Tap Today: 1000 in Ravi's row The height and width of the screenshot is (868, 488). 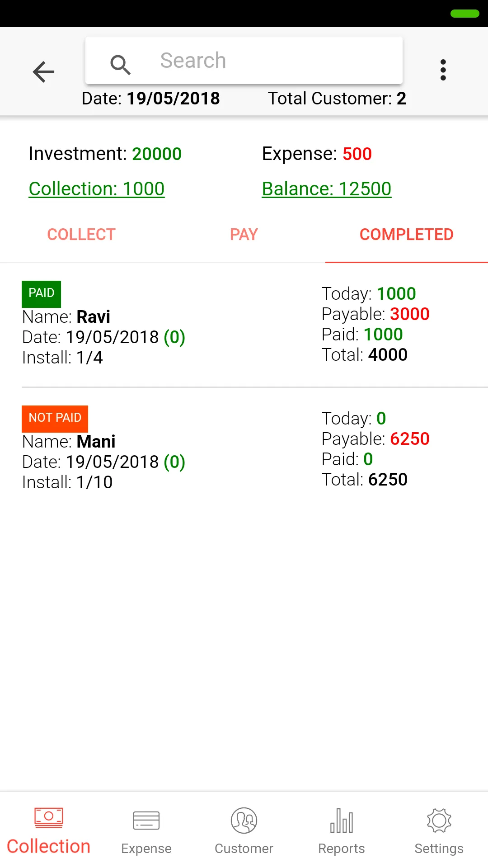click(369, 294)
